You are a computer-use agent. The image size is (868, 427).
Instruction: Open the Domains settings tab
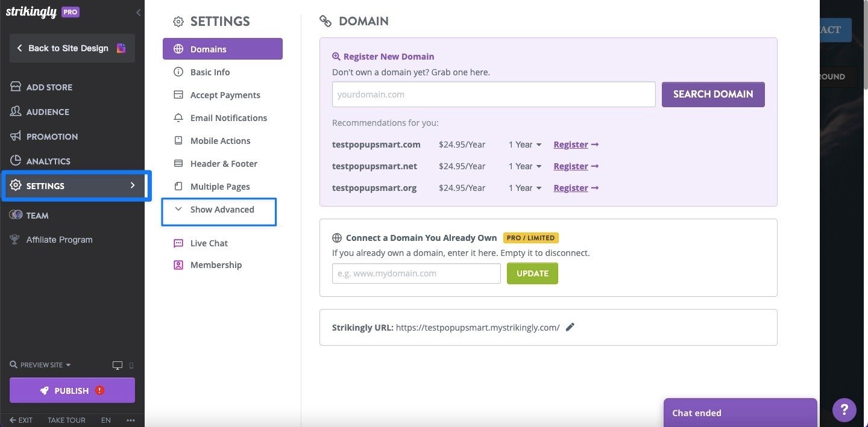(222, 49)
